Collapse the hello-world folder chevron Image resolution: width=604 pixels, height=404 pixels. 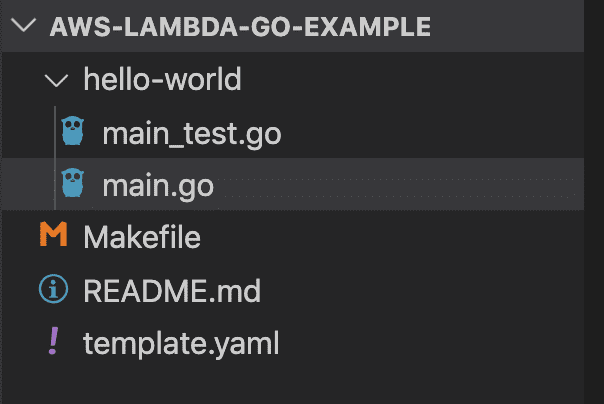(56, 80)
